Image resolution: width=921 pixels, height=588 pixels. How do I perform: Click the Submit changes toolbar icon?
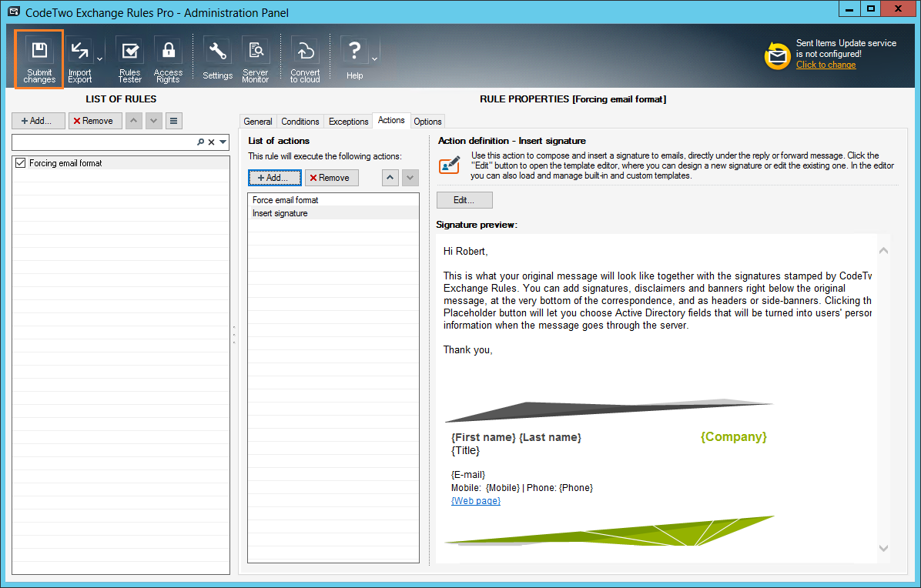point(39,59)
